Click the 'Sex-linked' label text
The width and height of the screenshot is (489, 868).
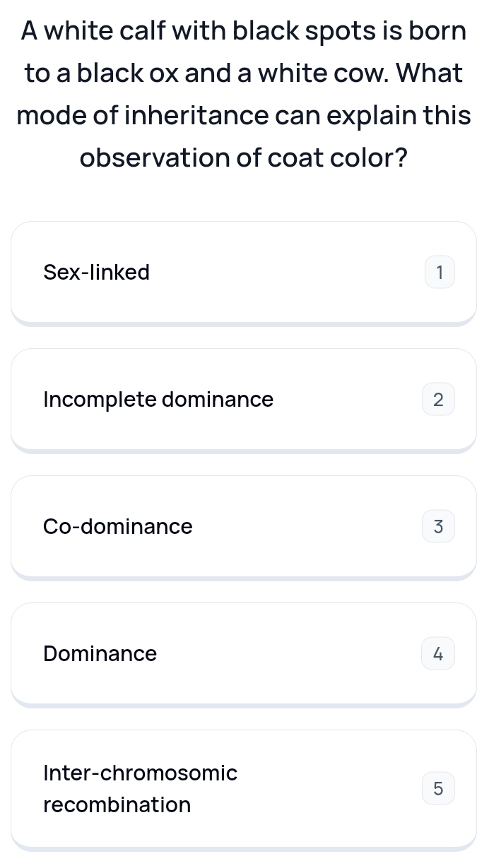(97, 273)
